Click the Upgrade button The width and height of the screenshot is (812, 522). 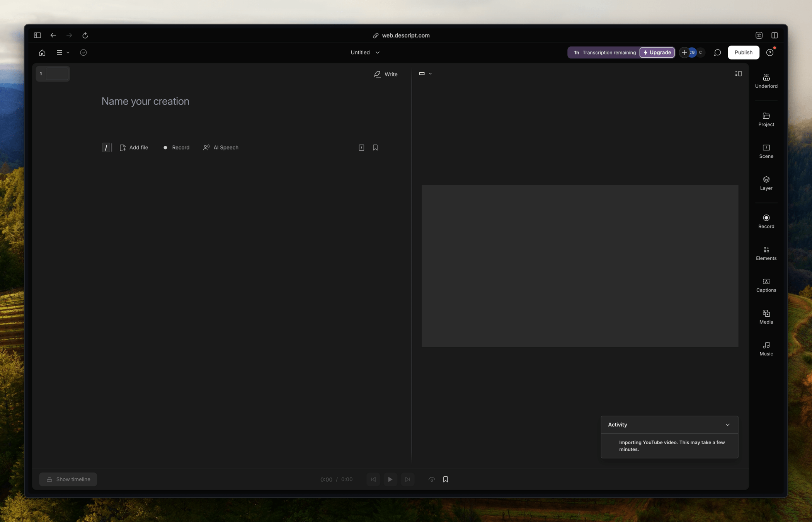click(657, 53)
